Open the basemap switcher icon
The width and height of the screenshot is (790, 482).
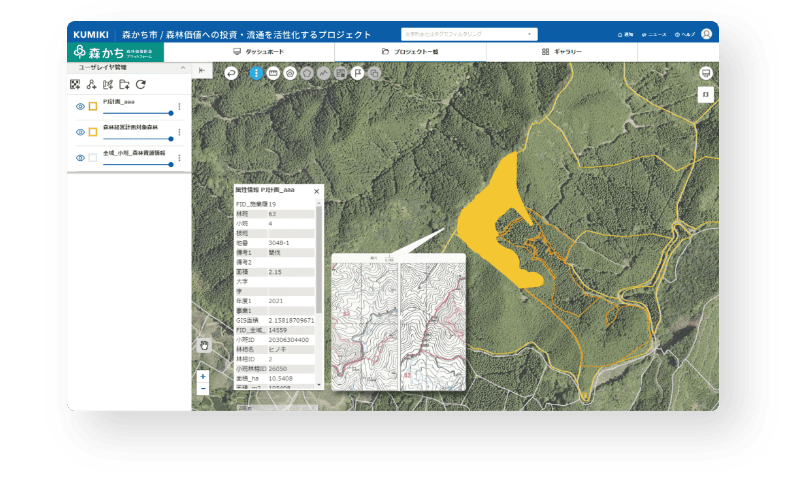tap(706, 74)
